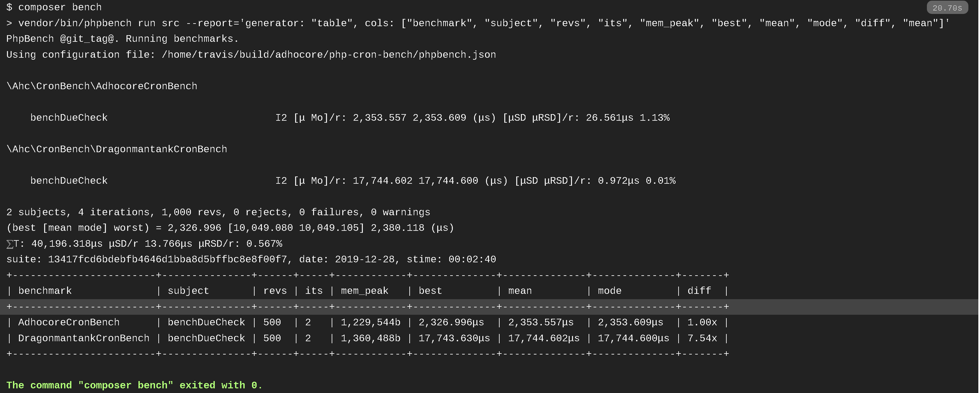
Task: Click the 20.70s duration badge
Action: click(x=947, y=8)
